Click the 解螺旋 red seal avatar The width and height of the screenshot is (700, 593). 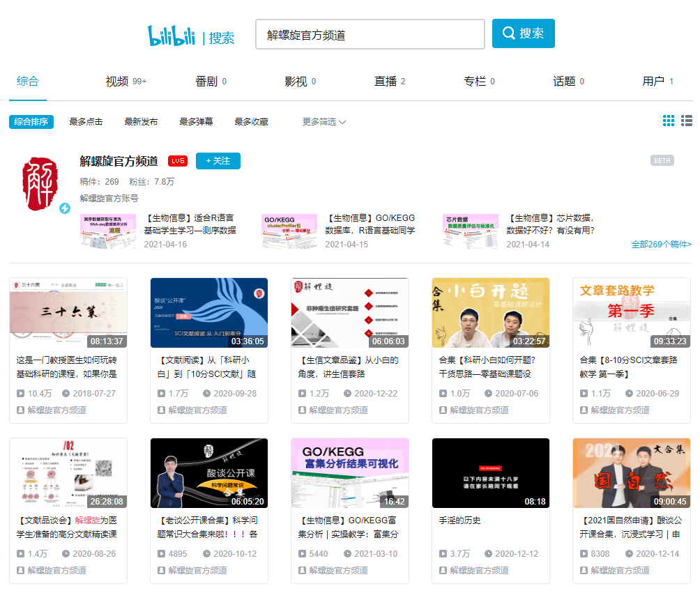[40, 184]
